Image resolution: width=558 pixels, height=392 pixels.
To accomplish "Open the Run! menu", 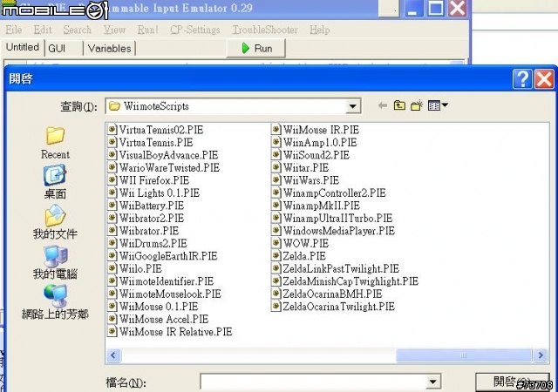I will tap(147, 30).
